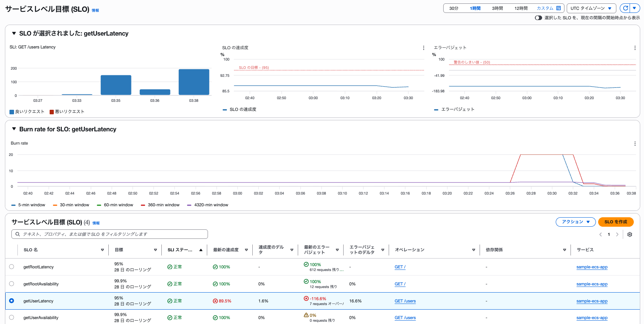Image resolution: width=644 pixels, height=324 pixels.
Task: Collapse the Burn rate for SLO section
Action: (14, 129)
